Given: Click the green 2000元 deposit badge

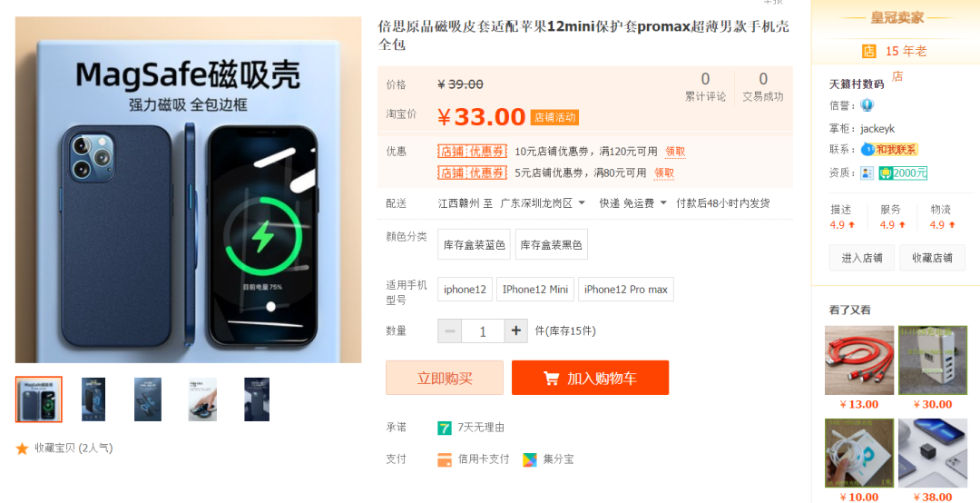Looking at the screenshot, I should click(903, 173).
